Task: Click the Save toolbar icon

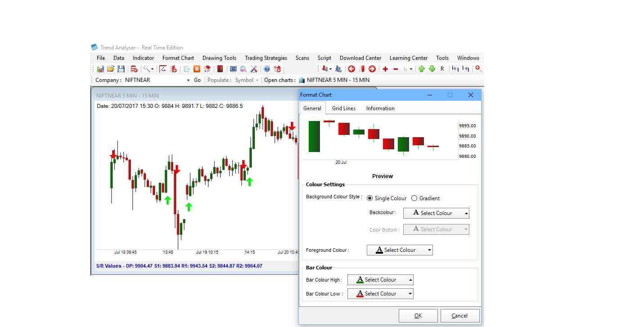Action: click(122, 68)
